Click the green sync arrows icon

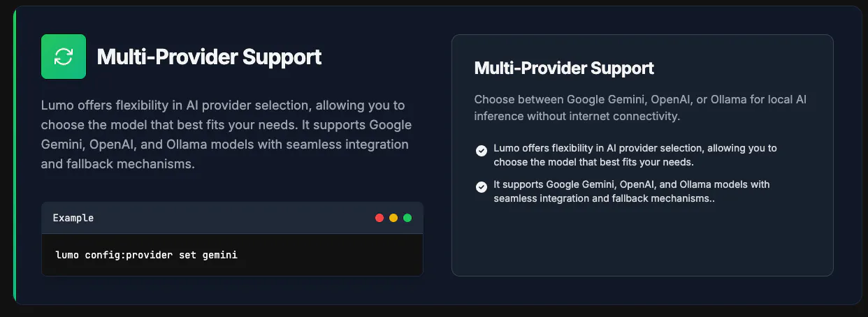pos(64,57)
